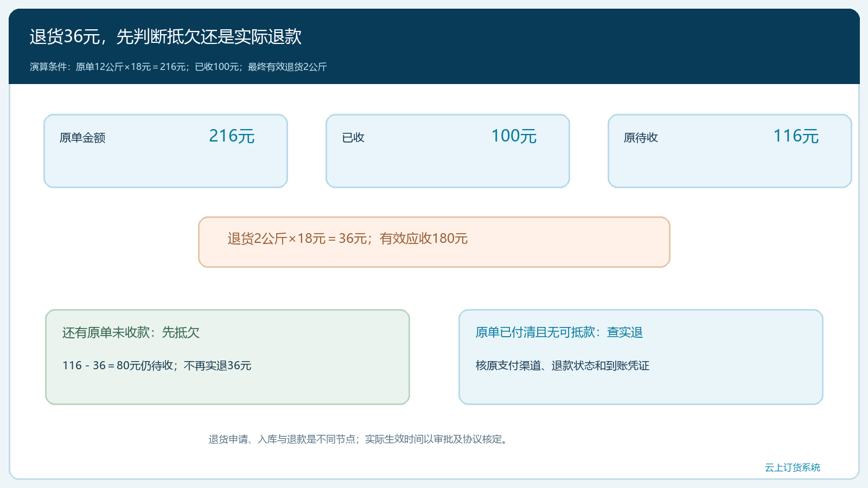This screenshot has height=488, width=868.
Task: Select the 退货2公斤×18元＝36元 formula box
Action: [434, 242]
